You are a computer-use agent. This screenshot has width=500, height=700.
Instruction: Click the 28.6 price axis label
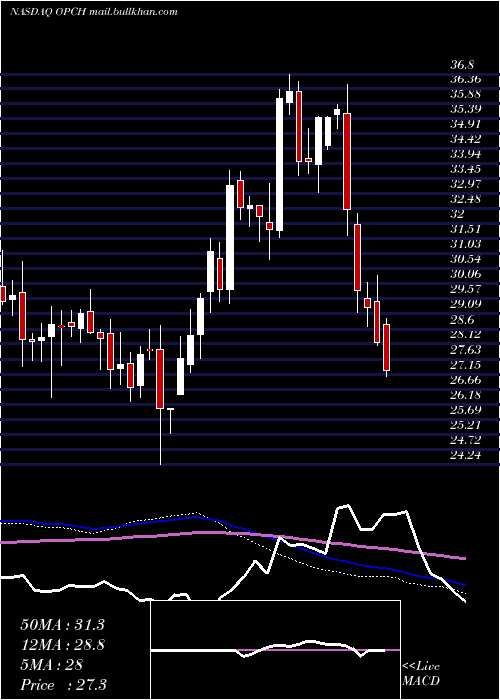[x=462, y=320]
